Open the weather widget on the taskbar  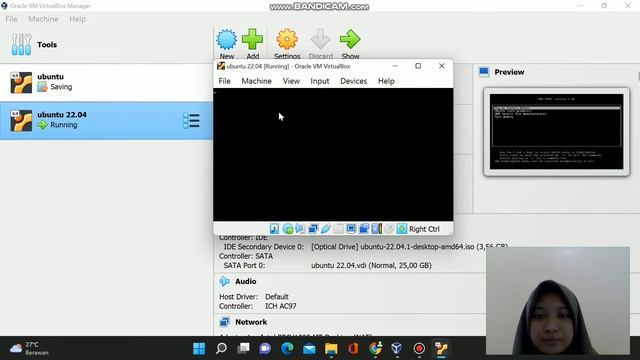[x=29, y=349]
